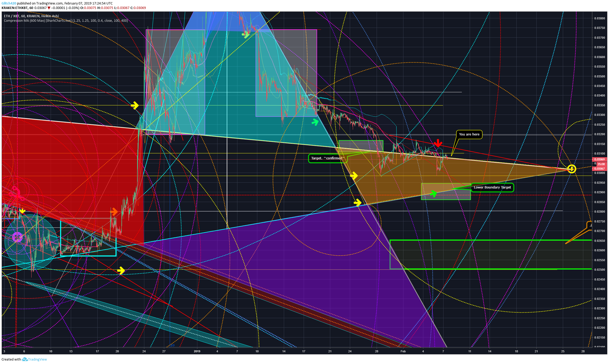Click the Feb month label on time axis
609x364 pixels.
point(403,351)
